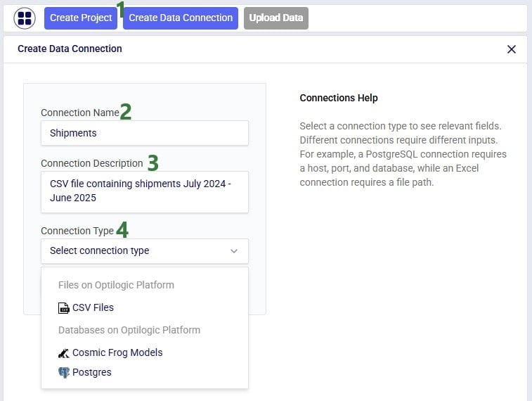
Task: Click the Databases on Optilogic Platform header
Action: point(129,330)
